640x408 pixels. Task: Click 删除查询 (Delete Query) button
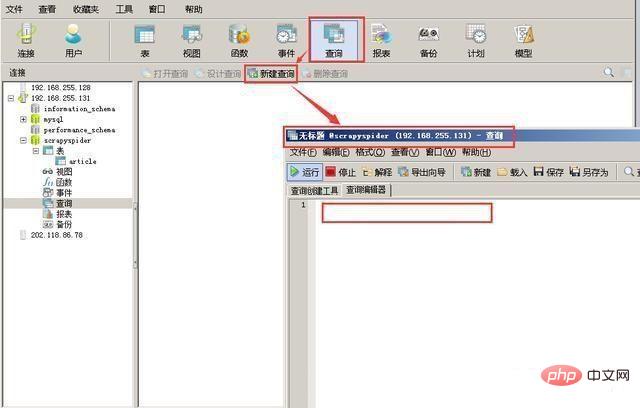pos(325,74)
